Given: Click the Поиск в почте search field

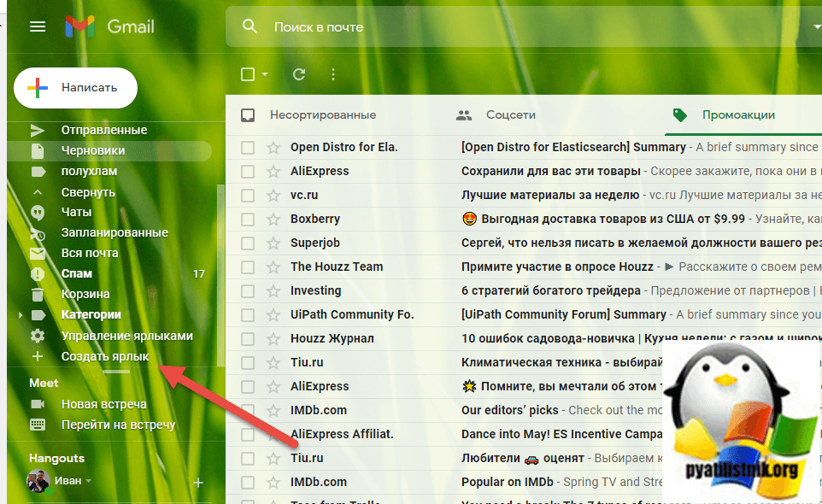Looking at the screenshot, I should [x=513, y=27].
